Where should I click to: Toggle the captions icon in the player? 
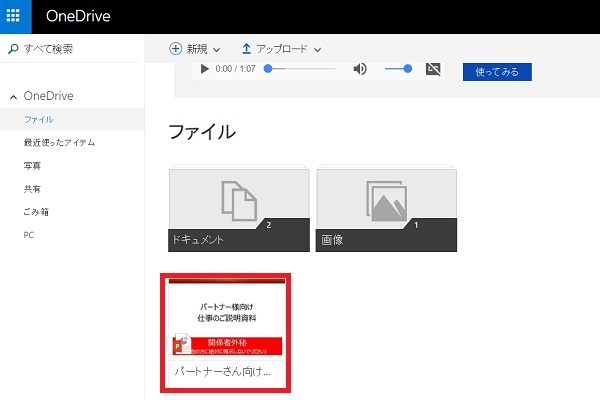coord(432,69)
